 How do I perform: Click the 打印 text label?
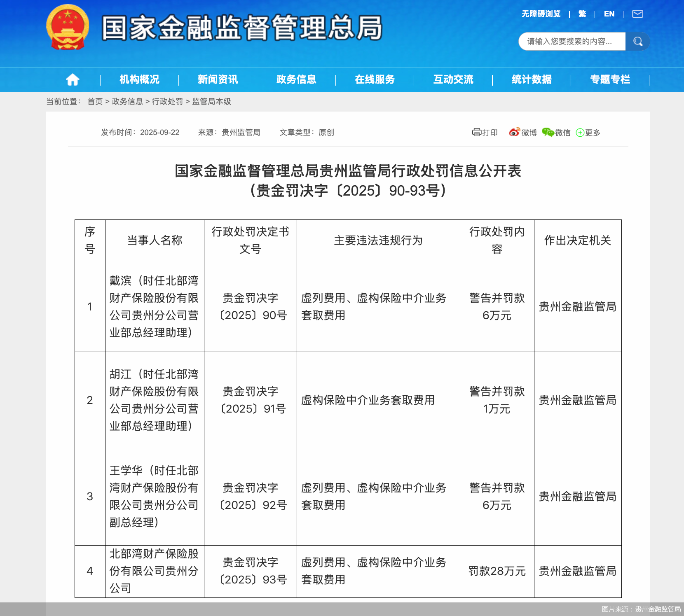coord(490,133)
